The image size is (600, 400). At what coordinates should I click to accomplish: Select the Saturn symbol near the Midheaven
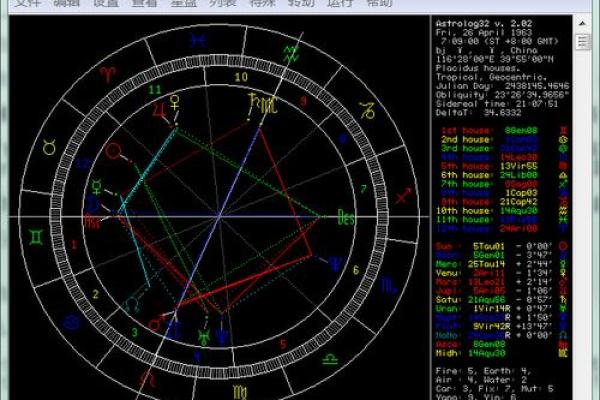(x=253, y=100)
